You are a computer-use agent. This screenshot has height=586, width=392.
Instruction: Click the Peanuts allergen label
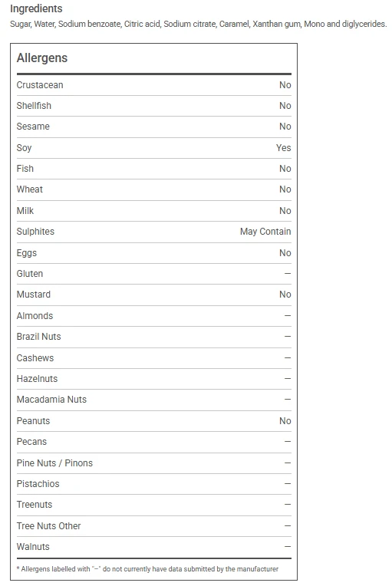tap(33, 421)
